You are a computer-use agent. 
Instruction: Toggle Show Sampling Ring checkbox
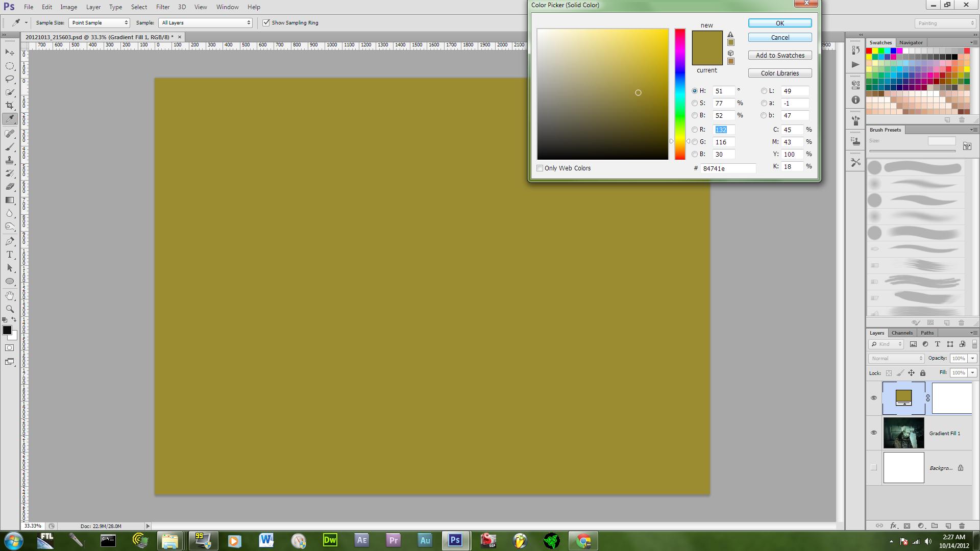tap(266, 23)
